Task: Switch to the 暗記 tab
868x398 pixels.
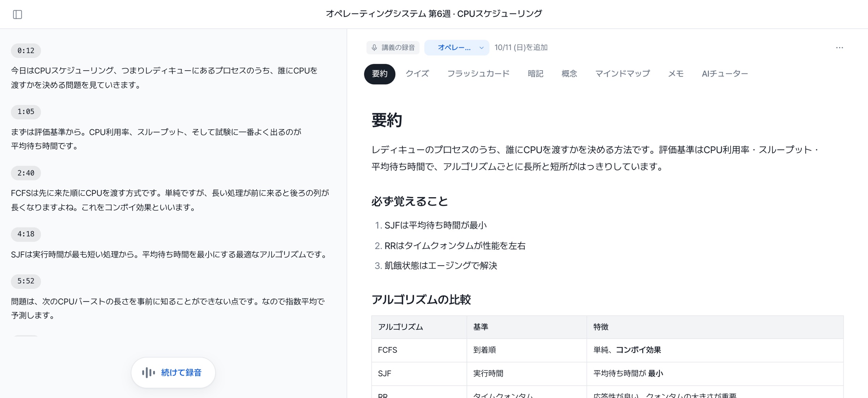Action: click(x=535, y=74)
